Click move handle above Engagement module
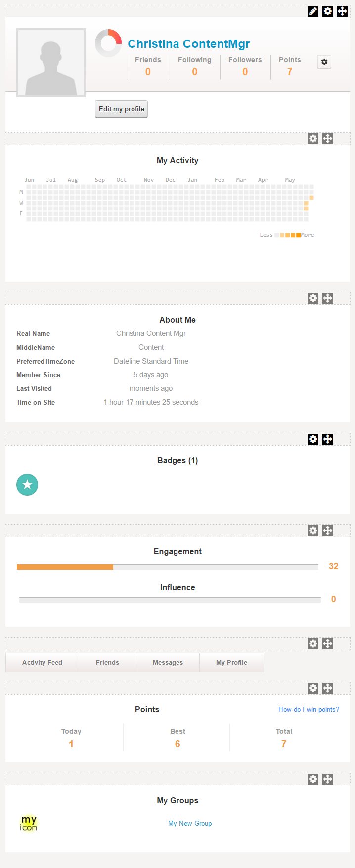Image resolution: width=355 pixels, height=868 pixels. [x=328, y=531]
